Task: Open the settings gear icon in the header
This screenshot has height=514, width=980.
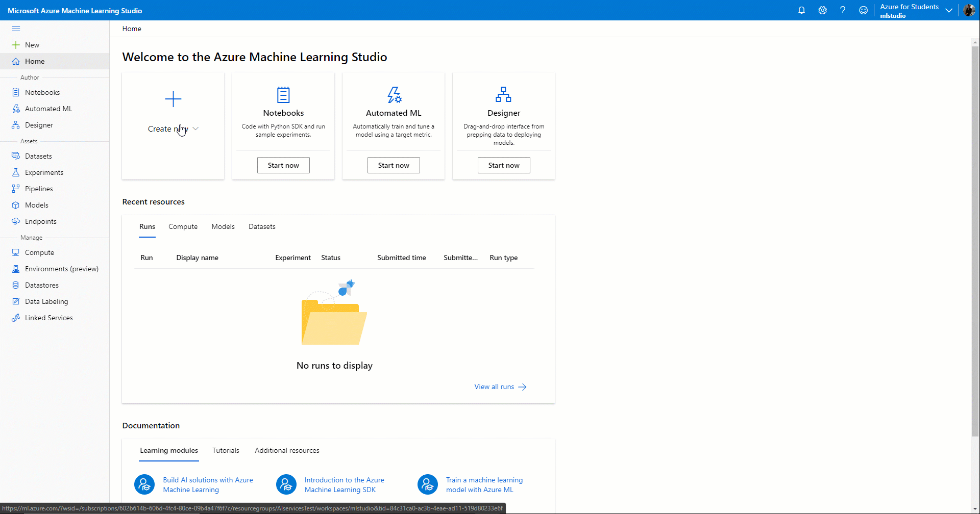Action: click(822, 10)
